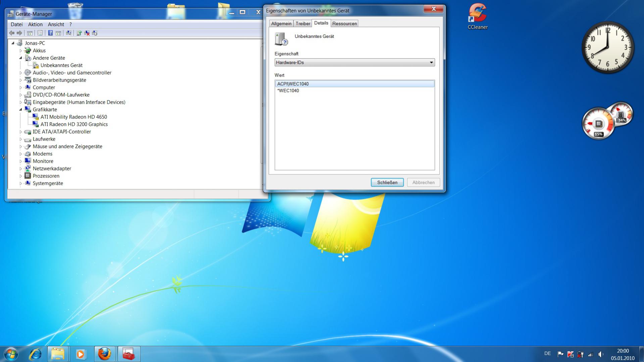Expand the IDE ATA/ATAPI-Controller arrow
The image size is (644, 362).
point(21,132)
